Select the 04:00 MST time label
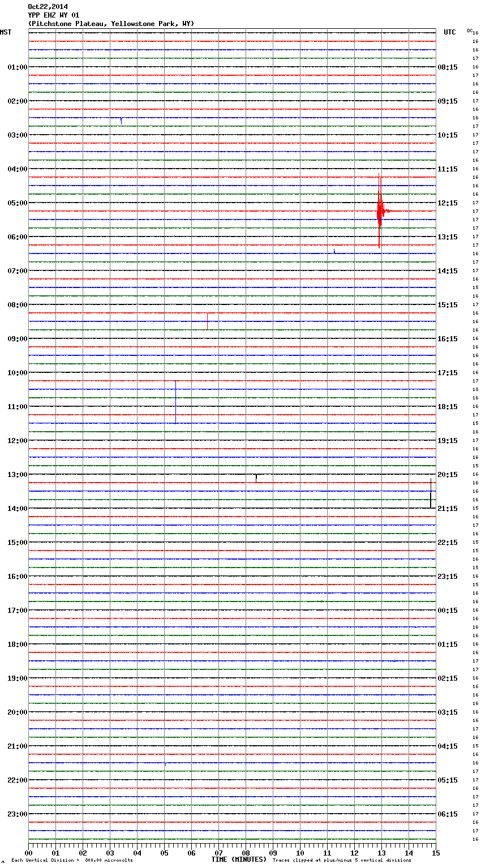Viewport: 481px width, 868px height. (18, 169)
